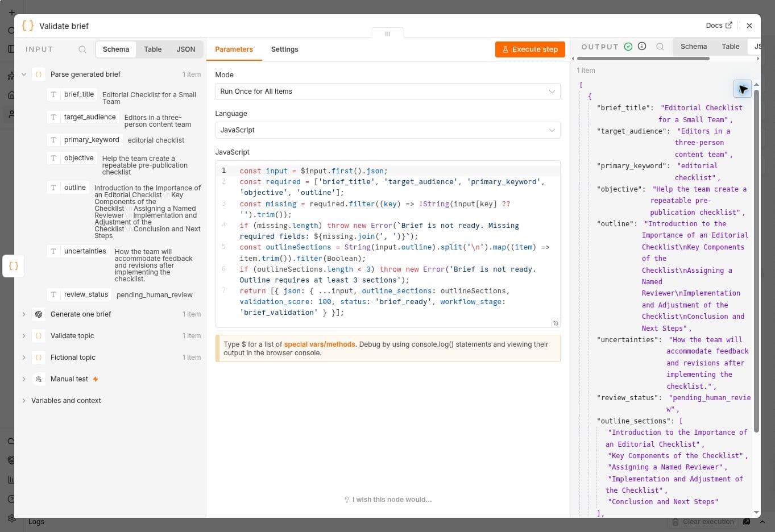The height and width of the screenshot is (532, 775).
Task: Open the output info icon
Action: (642, 47)
